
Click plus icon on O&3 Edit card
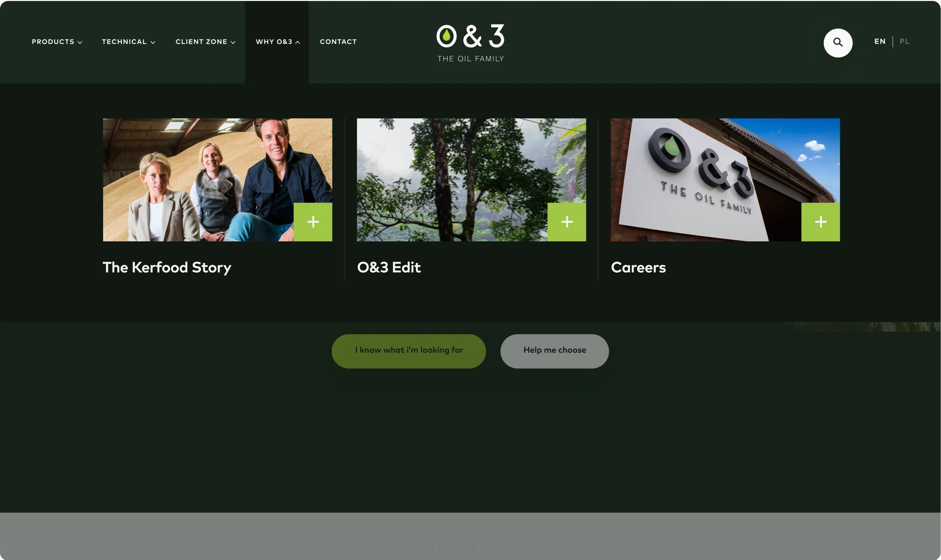pyautogui.click(x=567, y=222)
